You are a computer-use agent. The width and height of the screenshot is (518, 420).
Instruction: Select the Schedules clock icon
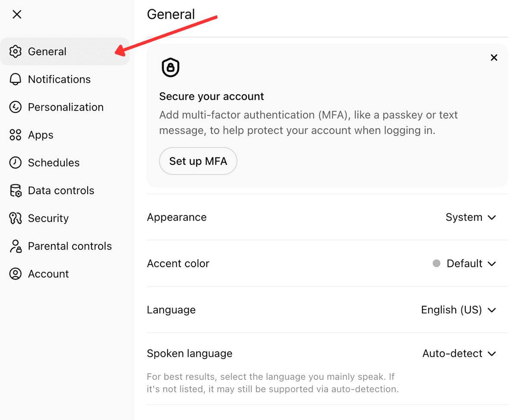[16, 162]
